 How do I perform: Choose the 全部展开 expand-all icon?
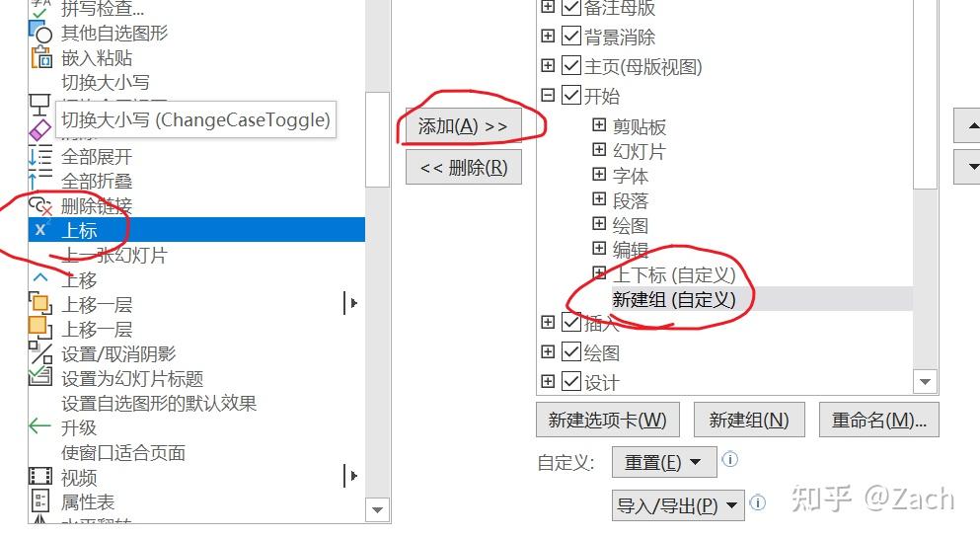(40, 156)
